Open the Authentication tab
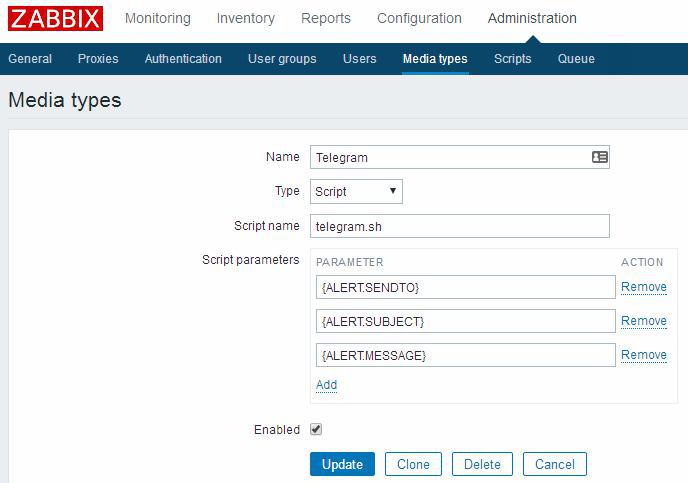Image resolution: width=688 pixels, height=483 pixels. pyautogui.click(x=183, y=59)
